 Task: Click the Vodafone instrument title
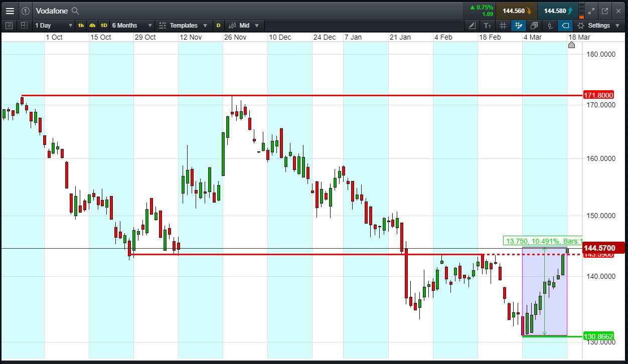[x=52, y=11]
